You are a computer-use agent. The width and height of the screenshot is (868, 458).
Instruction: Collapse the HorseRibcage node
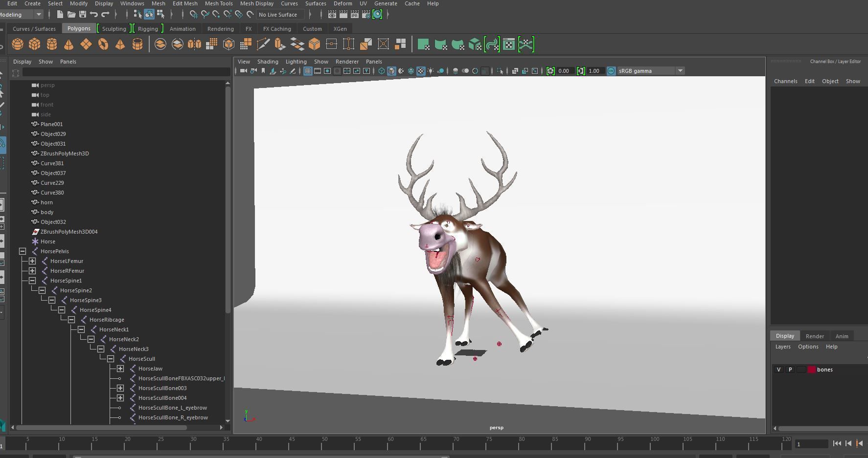click(x=71, y=320)
